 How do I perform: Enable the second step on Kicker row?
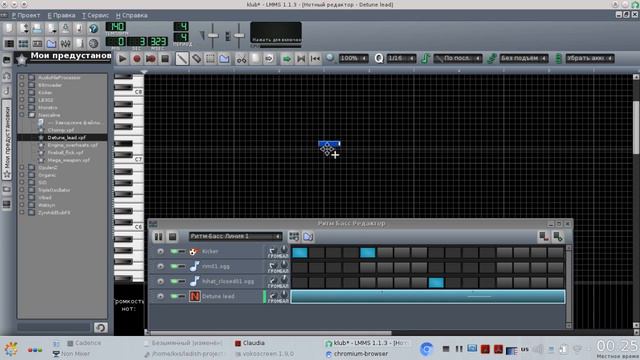click(x=317, y=253)
